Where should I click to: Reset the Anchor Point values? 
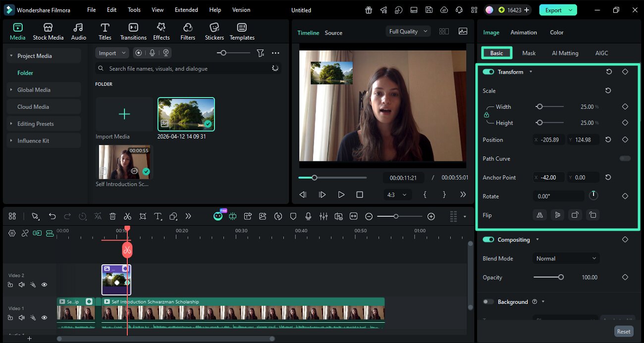point(608,177)
